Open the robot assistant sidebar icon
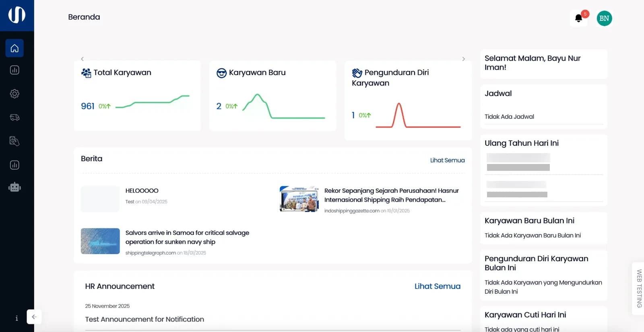Image resolution: width=644 pixels, height=332 pixels. (x=14, y=187)
